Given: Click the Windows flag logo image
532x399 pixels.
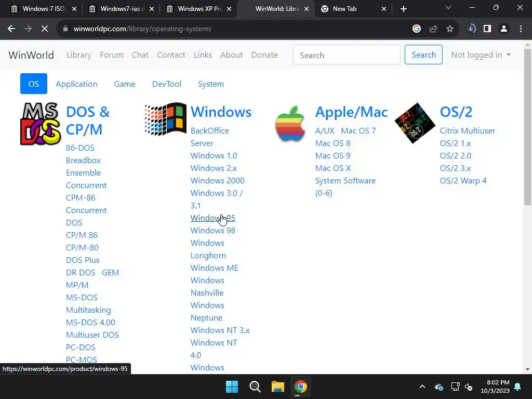Looking at the screenshot, I should [166, 119].
